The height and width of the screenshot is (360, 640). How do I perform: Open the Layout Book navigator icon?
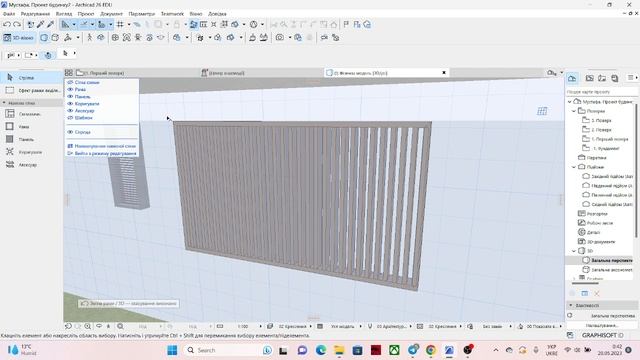[x=602, y=78]
